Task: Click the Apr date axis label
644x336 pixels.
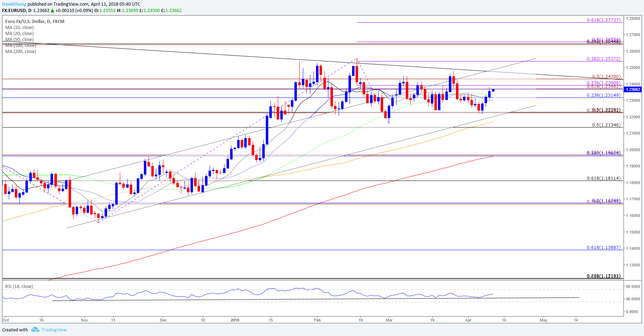Action: click(468, 320)
